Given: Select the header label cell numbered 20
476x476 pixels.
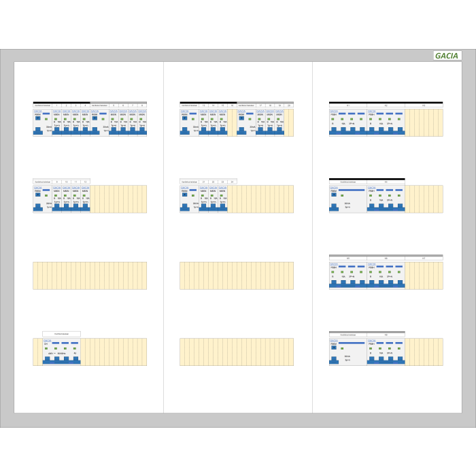Looking at the screenshot, I should tap(289, 105).
